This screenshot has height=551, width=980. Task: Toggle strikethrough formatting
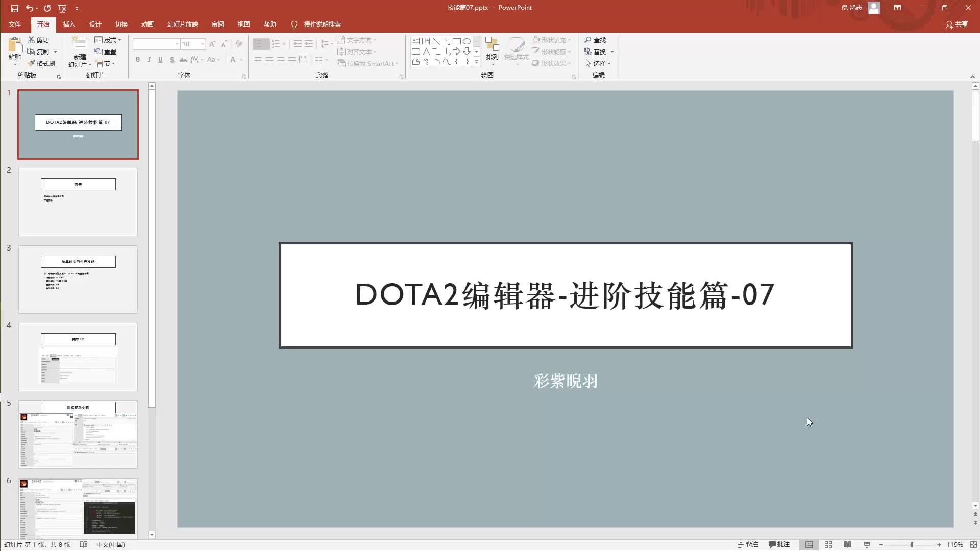click(183, 60)
